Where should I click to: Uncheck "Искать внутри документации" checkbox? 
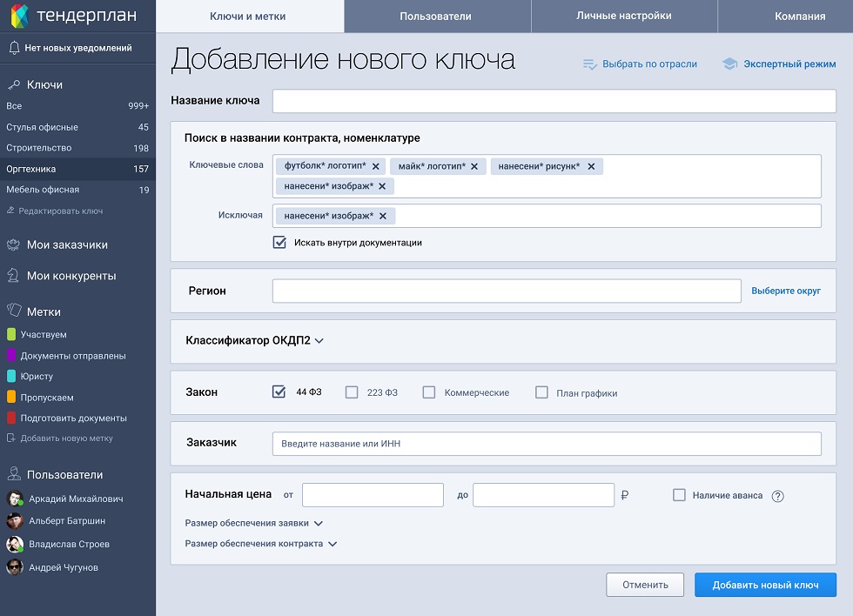279,243
